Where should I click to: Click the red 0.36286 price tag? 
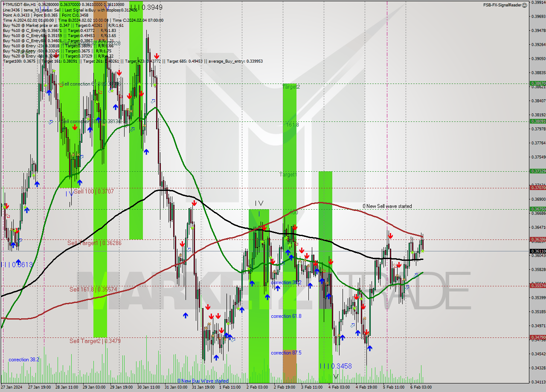tap(537, 239)
